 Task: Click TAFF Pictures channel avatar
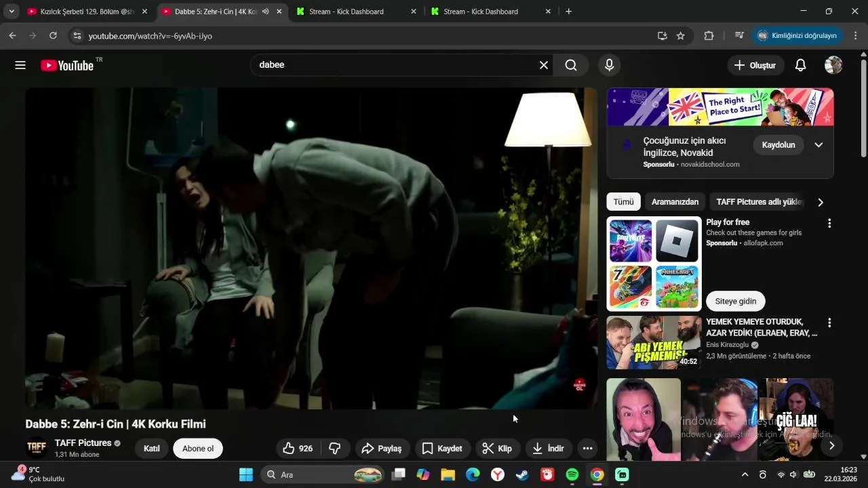pyautogui.click(x=37, y=448)
